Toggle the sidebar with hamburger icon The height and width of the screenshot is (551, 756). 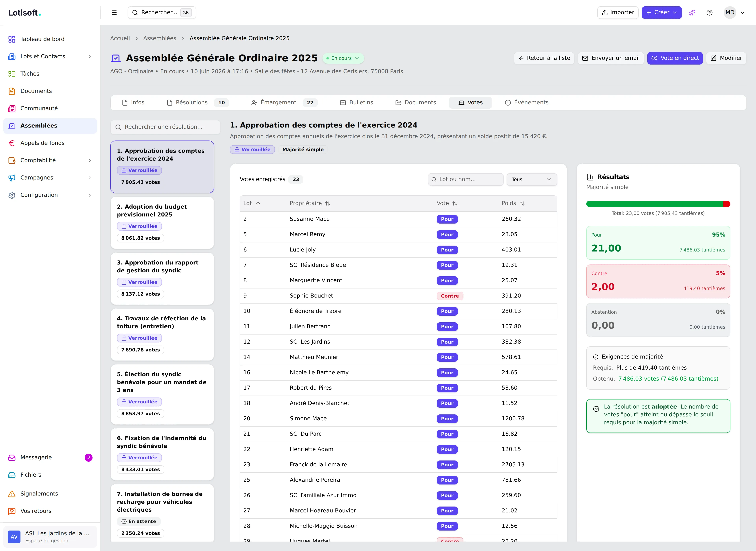114,13
